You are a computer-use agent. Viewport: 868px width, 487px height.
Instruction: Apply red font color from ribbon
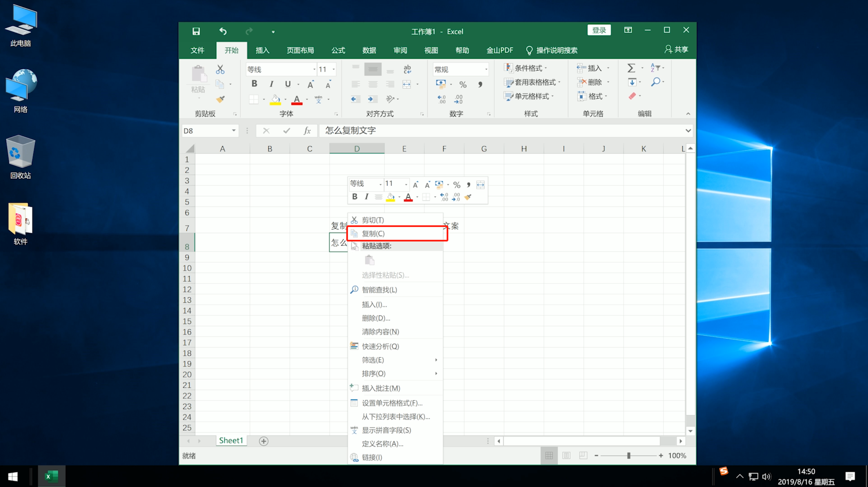(297, 100)
